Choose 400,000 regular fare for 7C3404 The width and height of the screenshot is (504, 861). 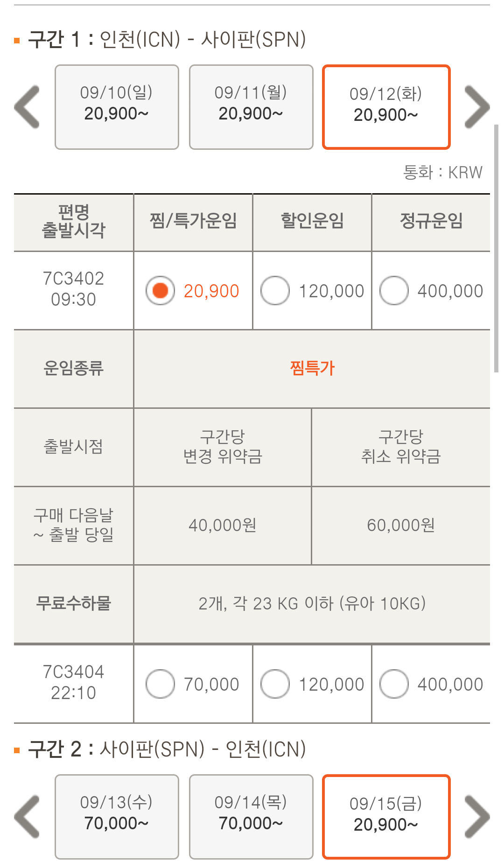pyautogui.click(x=394, y=684)
